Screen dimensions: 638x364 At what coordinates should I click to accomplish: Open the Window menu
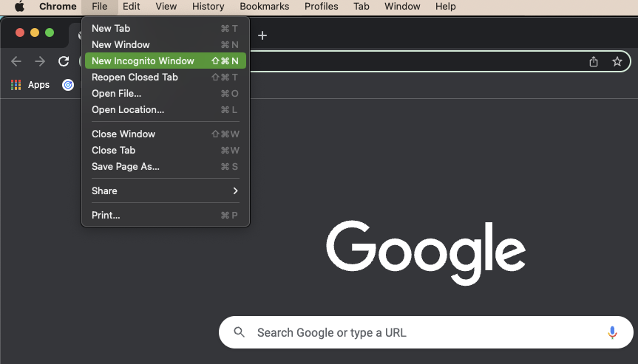pyautogui.click(x=402, y=7)
